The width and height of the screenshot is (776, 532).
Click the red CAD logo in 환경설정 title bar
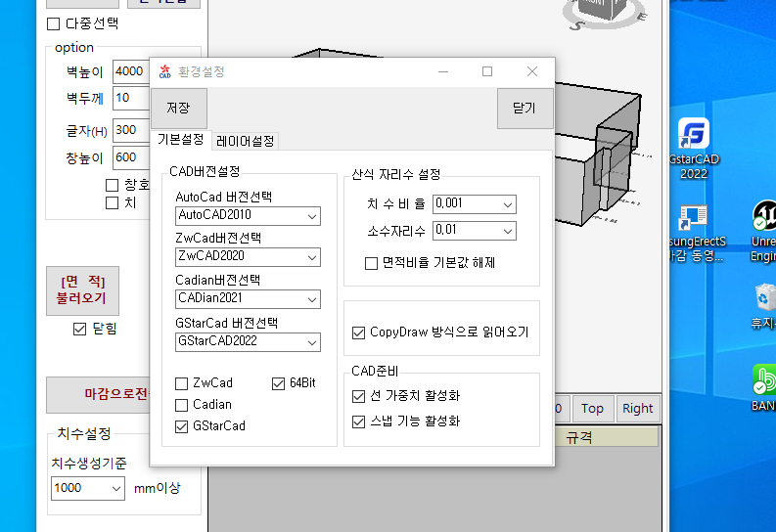164,71
